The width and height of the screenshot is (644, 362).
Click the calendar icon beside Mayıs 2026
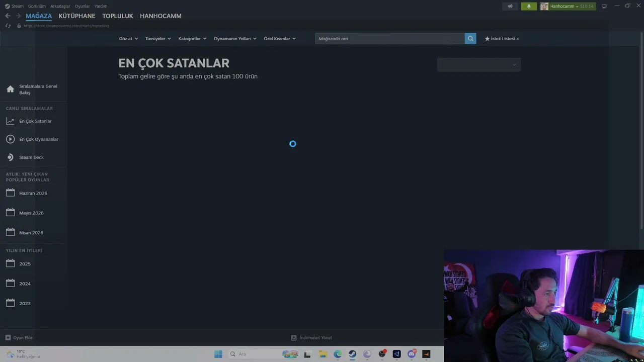pos(10,213)
